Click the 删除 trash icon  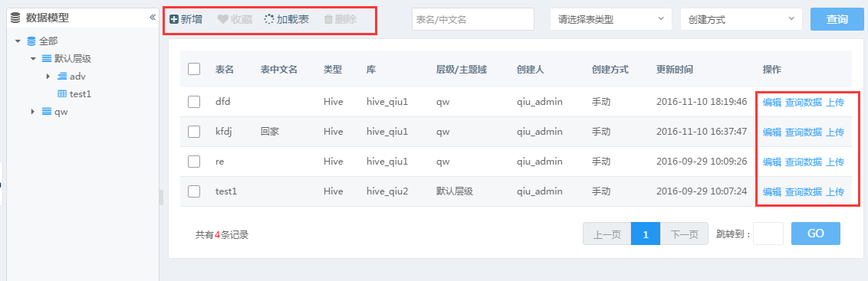pos(328,19)
